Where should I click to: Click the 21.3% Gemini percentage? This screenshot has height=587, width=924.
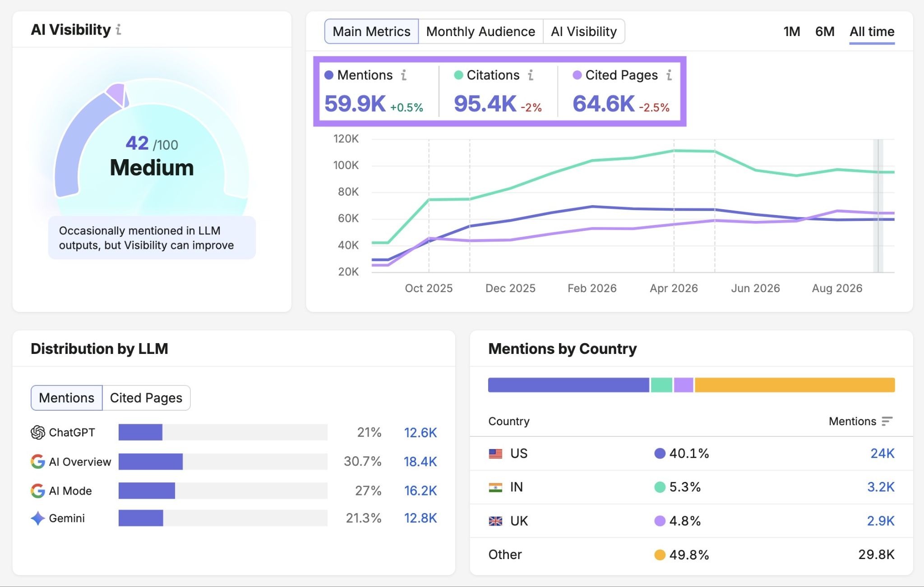tap(363, 518)
